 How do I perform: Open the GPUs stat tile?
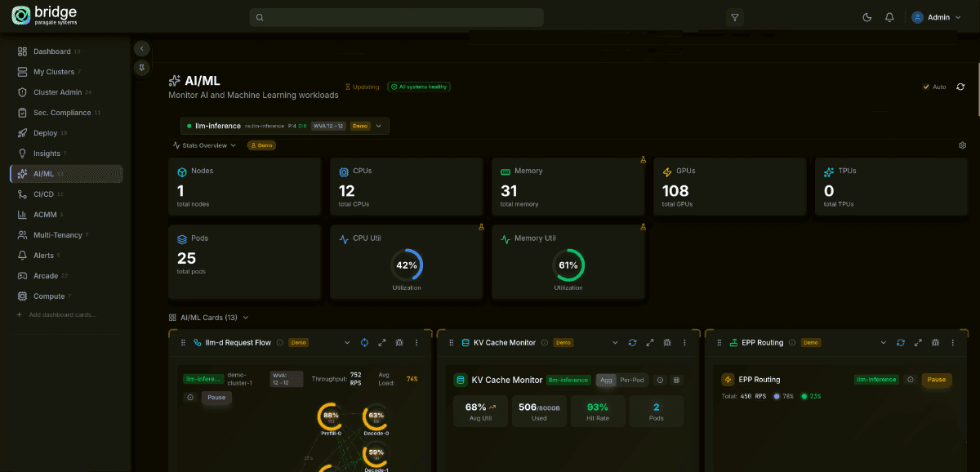[731, 187]
